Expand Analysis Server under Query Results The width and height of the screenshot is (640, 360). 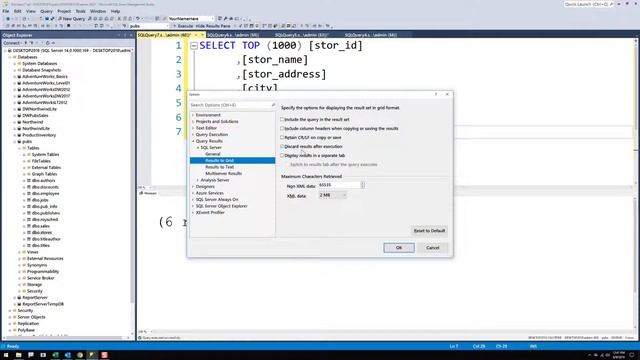coord(198,180)
